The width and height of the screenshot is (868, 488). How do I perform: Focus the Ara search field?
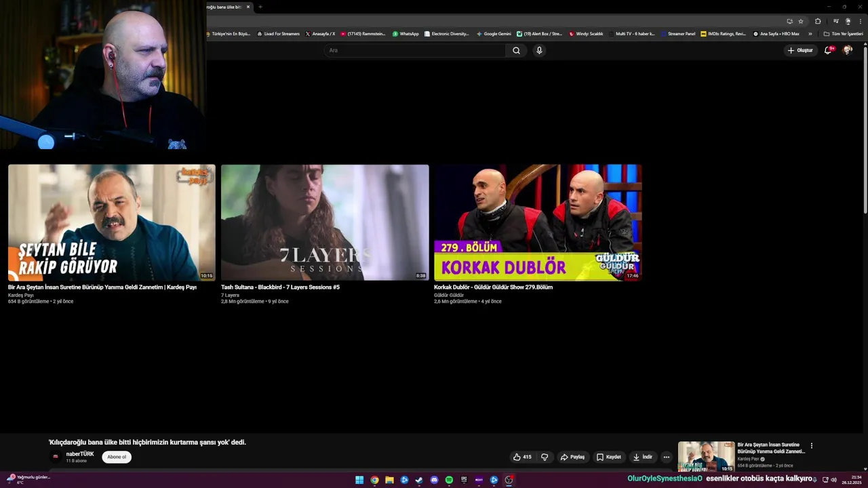coord(415,50)
